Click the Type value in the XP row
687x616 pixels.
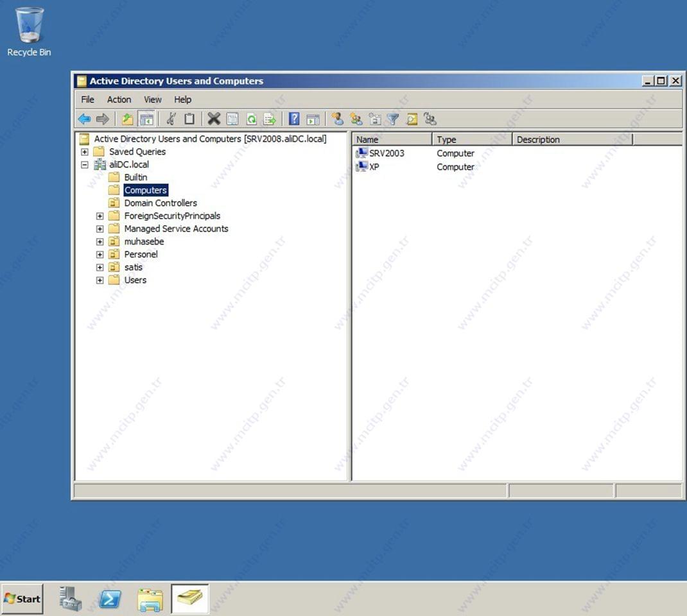(455, 167)
